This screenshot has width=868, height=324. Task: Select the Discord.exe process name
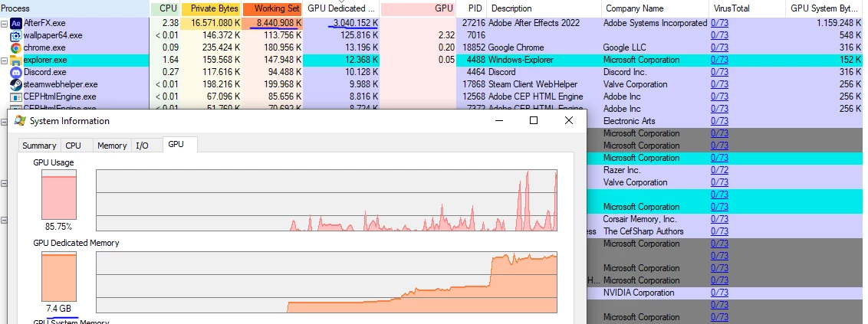(x=44, y=72)
